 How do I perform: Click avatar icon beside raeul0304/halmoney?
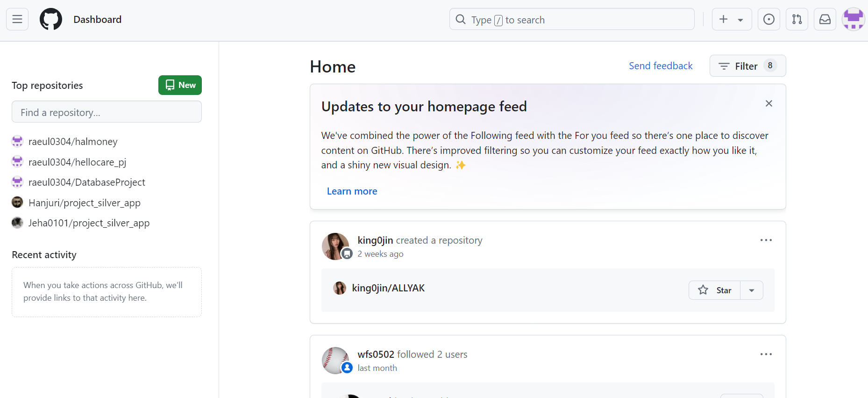[x=17, y=141]
